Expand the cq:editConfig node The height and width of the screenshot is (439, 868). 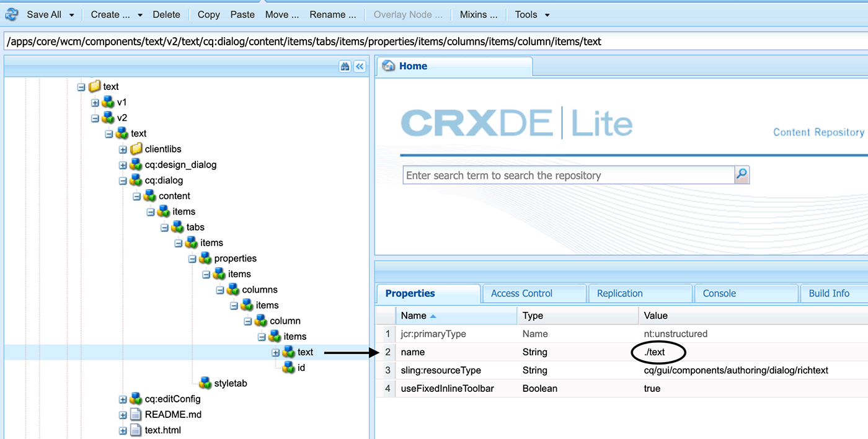click(123, 399)
